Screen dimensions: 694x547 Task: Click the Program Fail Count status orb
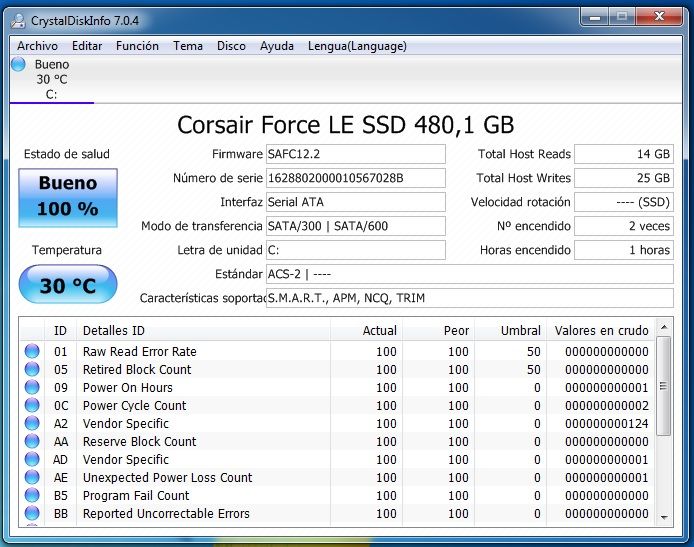coord(32,495)
